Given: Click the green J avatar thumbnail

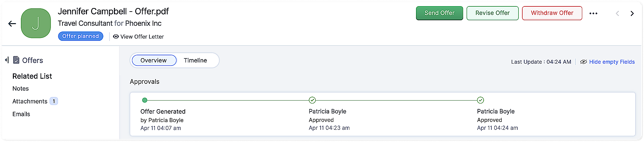Looking at the screenshot, I should click(36, 23).
